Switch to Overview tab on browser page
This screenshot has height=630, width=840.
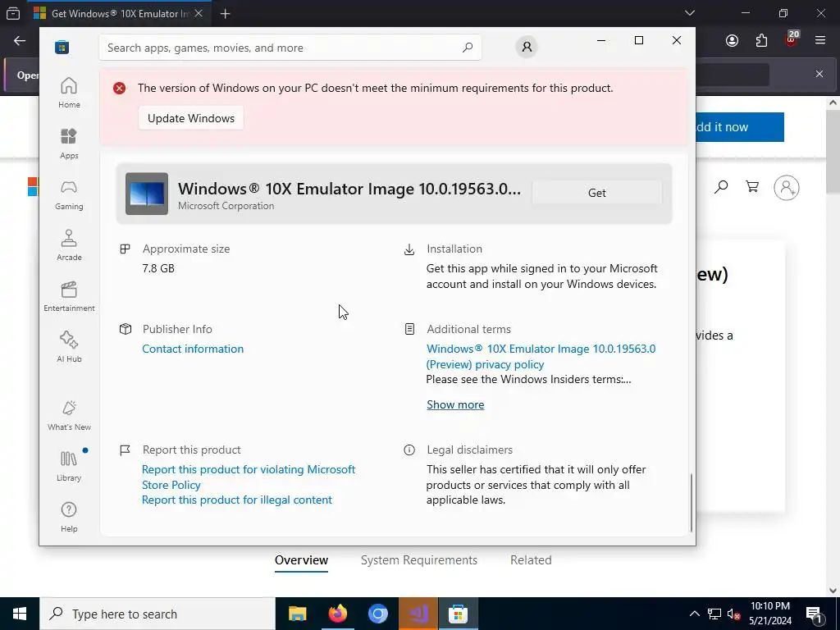(301, 560)
